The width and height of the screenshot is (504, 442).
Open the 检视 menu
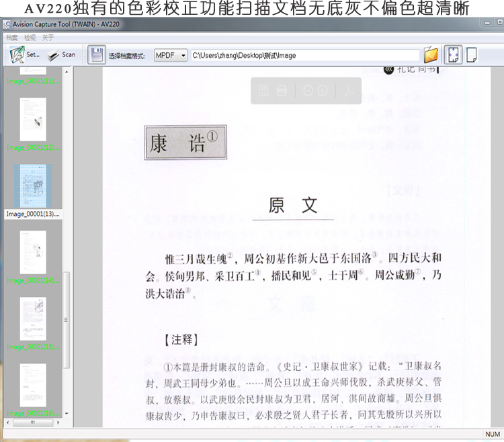[30, 38]
